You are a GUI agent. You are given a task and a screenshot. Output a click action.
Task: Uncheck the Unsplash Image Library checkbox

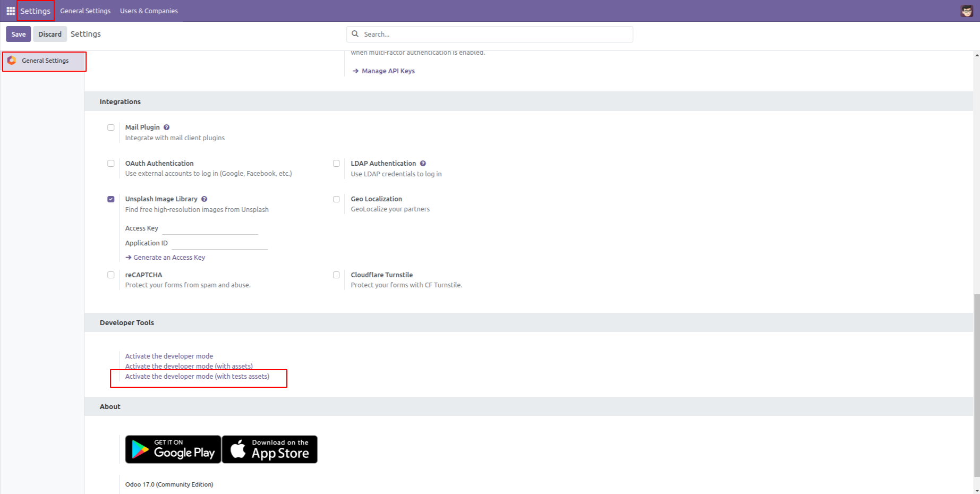click(111, 199)
